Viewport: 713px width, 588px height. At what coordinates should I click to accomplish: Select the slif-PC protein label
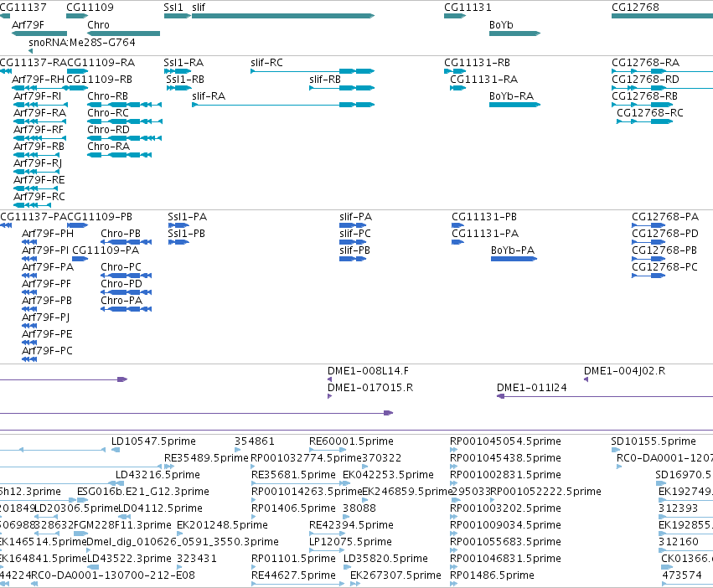[x=355, y=234]
